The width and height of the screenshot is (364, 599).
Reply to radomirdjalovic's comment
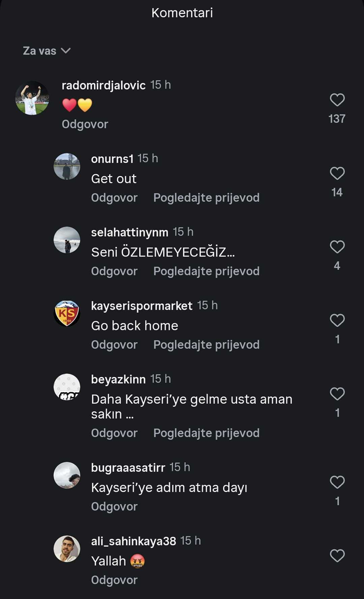[x=85, y=124]
